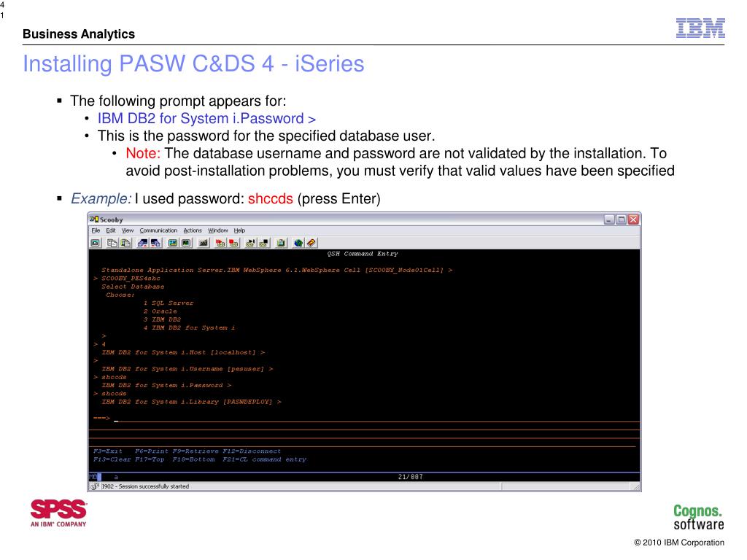This screenshot has height=560, width=747.
Task: Click the resize grip in status bar corner
Action: tap(636, 486)
